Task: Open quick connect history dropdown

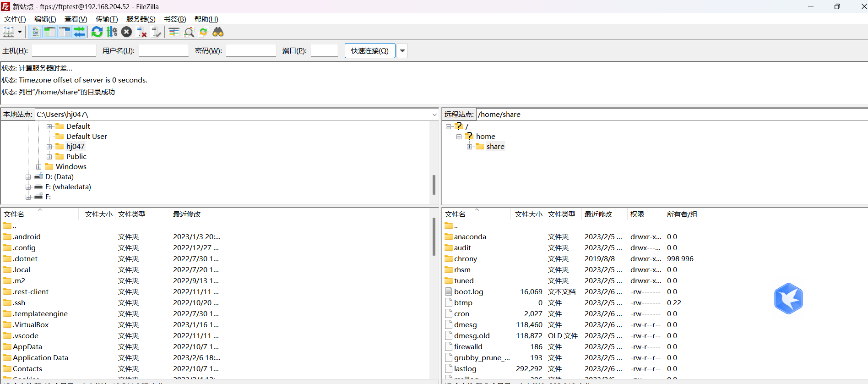Action: (402, 51)
